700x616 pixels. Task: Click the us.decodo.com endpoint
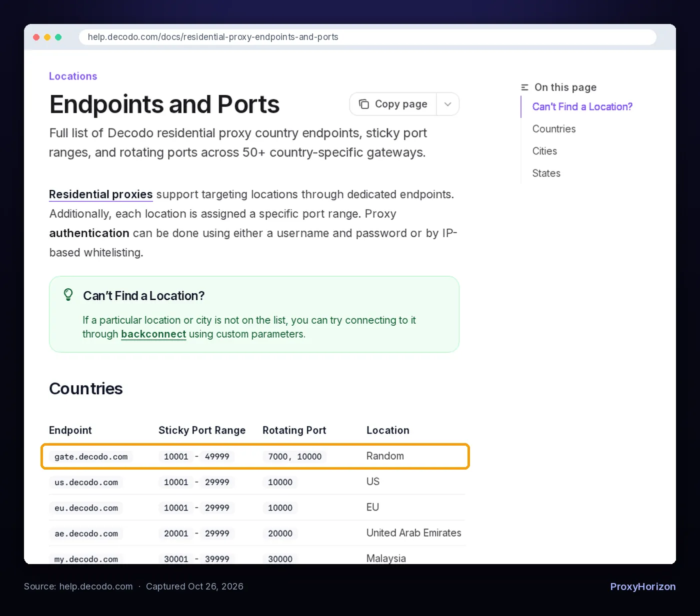[x=86, y=483]
